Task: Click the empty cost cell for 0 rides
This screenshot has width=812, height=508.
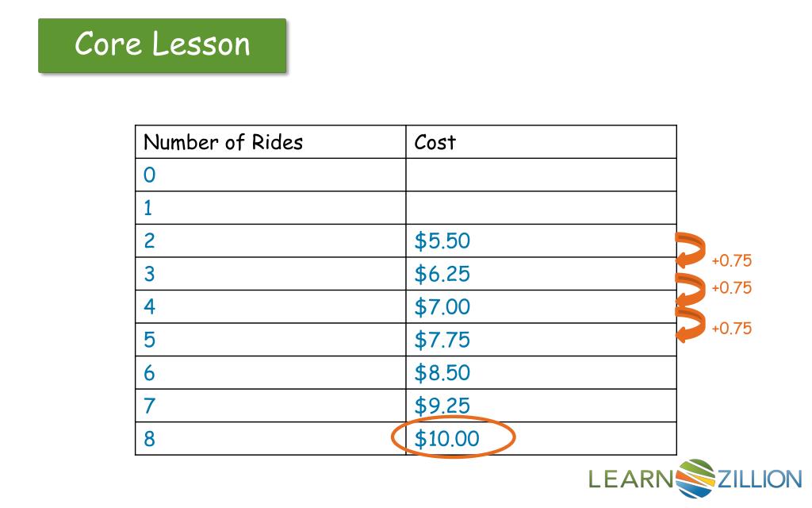Action: [x=541, y=175]
